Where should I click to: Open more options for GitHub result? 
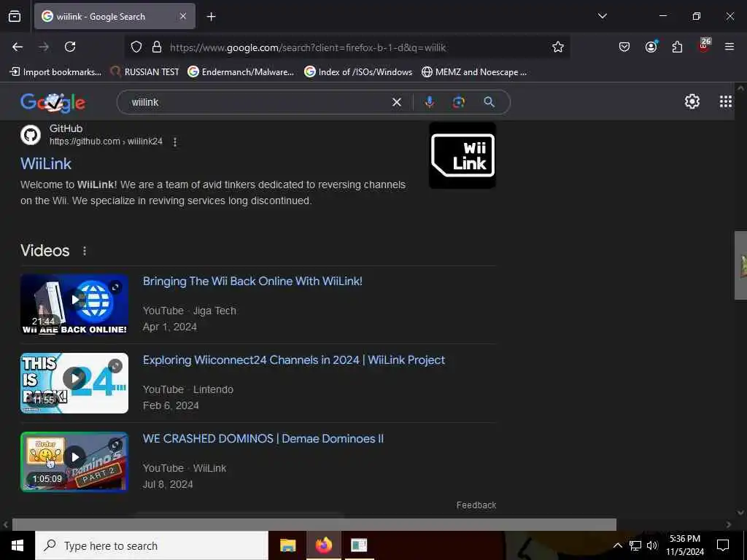(175, 142)
